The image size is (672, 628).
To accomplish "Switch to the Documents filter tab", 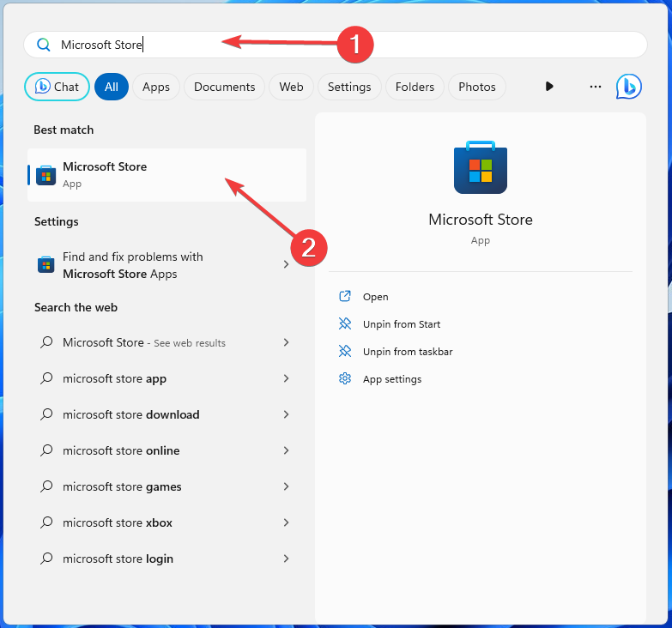I will [224, 87].
